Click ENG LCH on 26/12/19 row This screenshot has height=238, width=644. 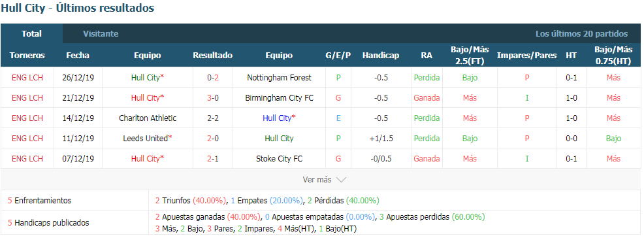(27, 77)
